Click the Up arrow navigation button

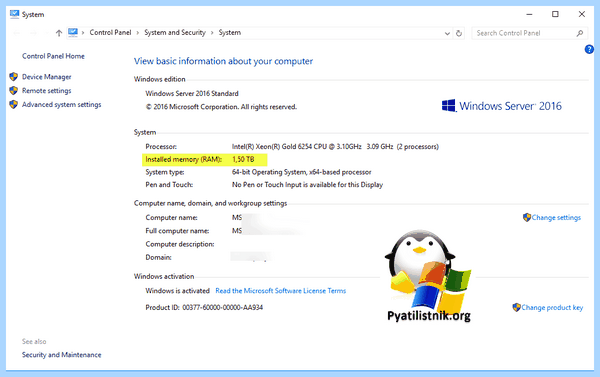pyautogui.click(x=59, y=33)
